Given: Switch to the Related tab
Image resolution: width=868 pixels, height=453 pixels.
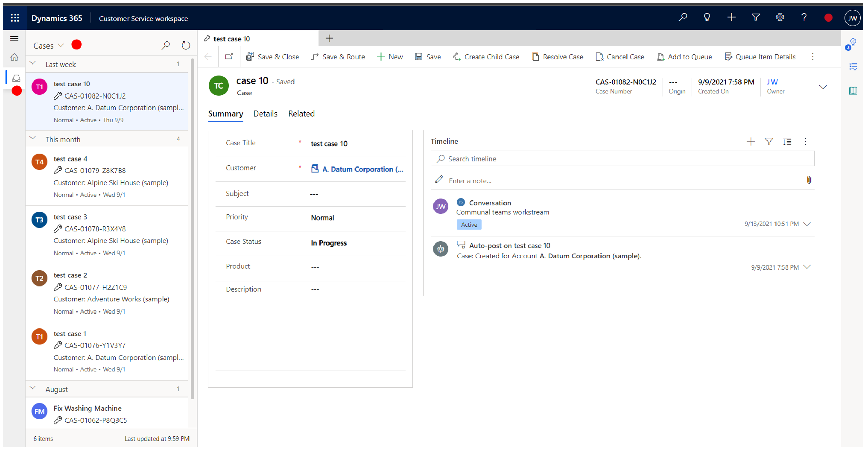Looking at the screenshot, I should [301, 113].
